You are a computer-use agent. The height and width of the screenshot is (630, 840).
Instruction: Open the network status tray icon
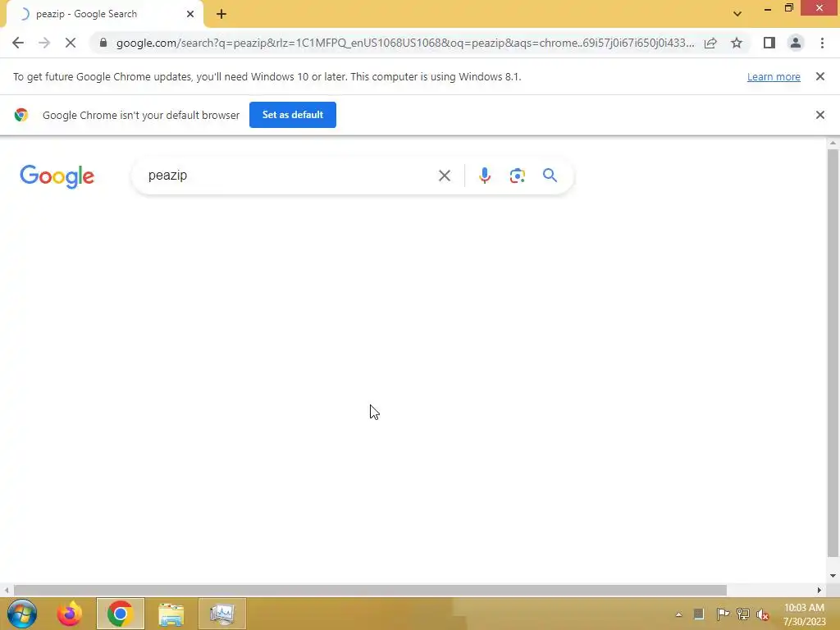742,614
